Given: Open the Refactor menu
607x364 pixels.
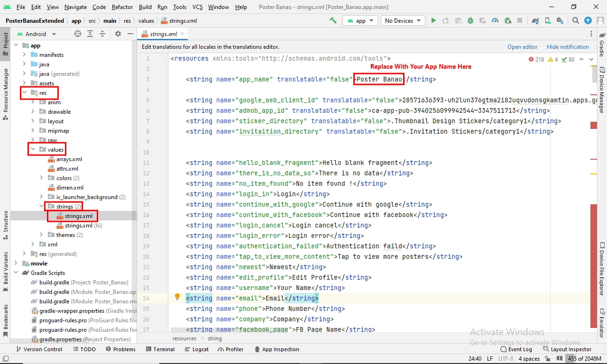Looking at the screenshot, I should point(122,7).
